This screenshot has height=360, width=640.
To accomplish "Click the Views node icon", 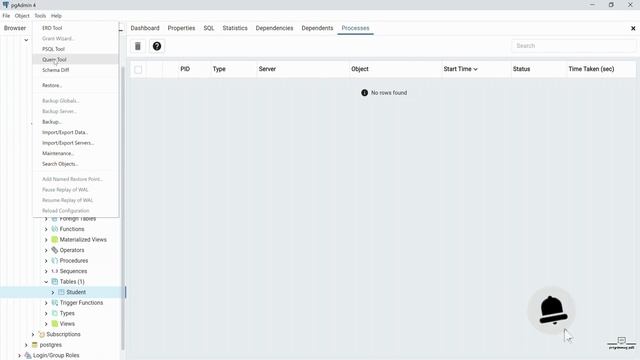I will [55, 324].
